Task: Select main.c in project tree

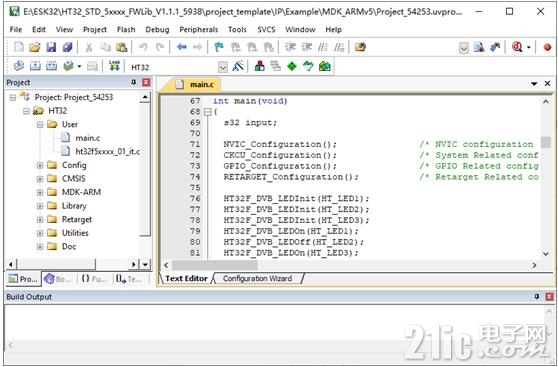Action: click(88, 138)
